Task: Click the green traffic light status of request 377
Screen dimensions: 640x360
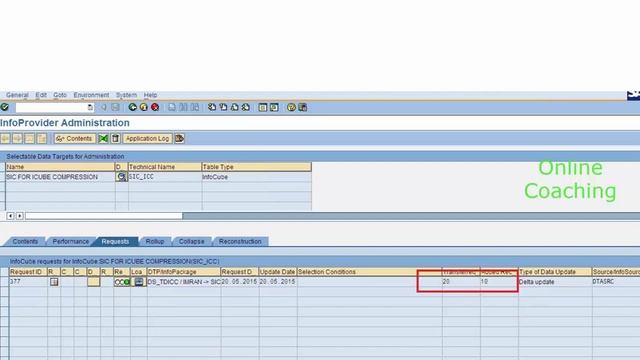Action: pyautogui.click(x=122, y=282)
